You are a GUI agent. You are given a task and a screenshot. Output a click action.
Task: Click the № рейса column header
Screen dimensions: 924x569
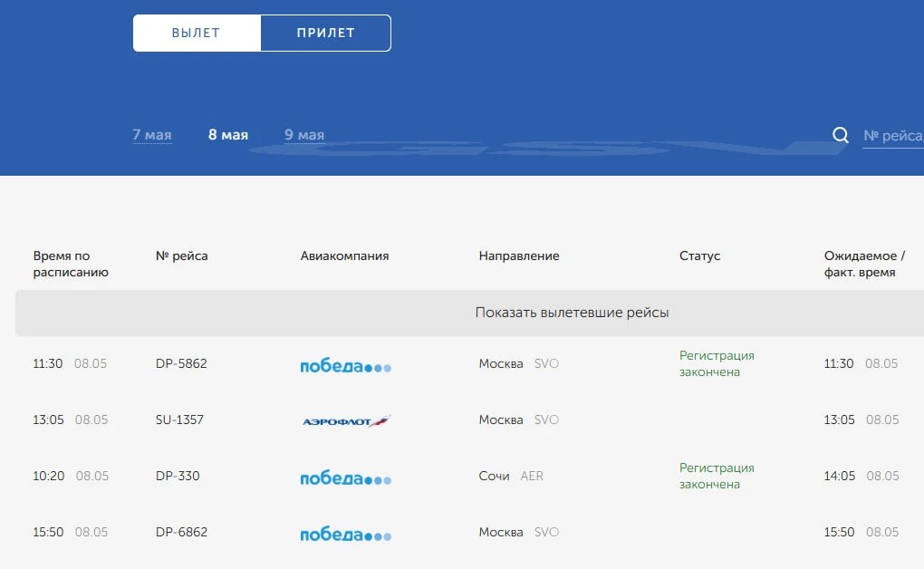click(181, 256)
